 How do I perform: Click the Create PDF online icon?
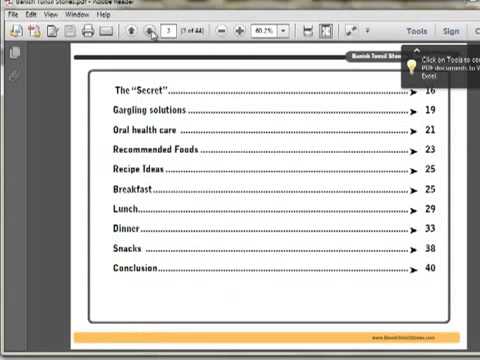click(35, 31)
